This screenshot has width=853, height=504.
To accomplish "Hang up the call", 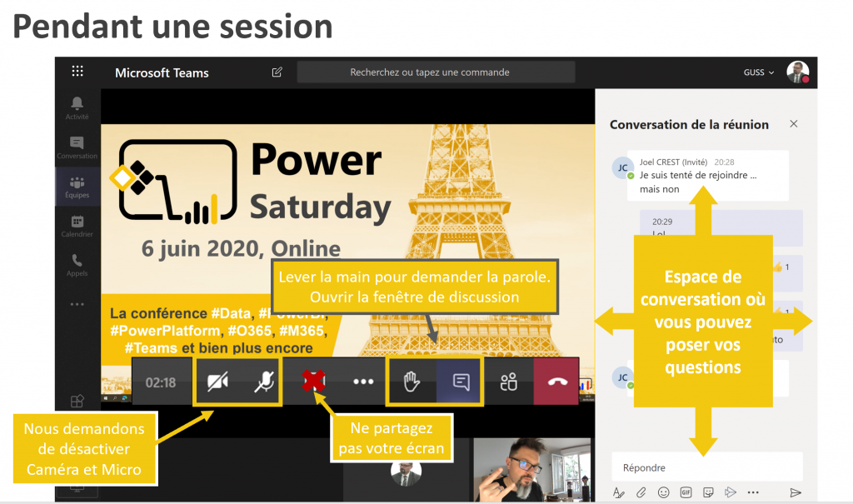I will point(557,382).
